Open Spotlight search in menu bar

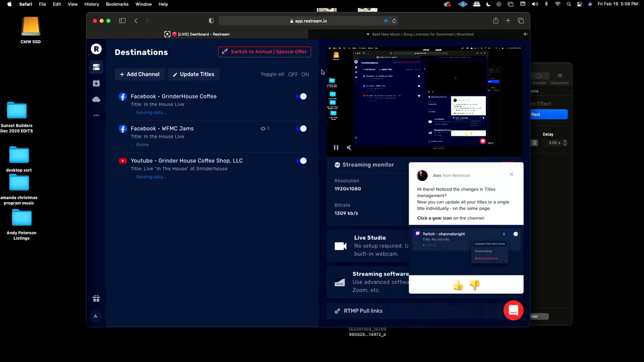tap(569, 4)
